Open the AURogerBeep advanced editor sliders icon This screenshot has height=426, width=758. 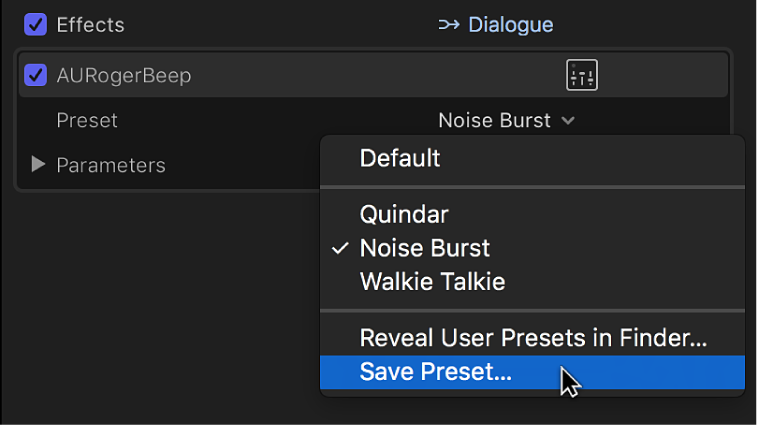click(x=581, y=75)
